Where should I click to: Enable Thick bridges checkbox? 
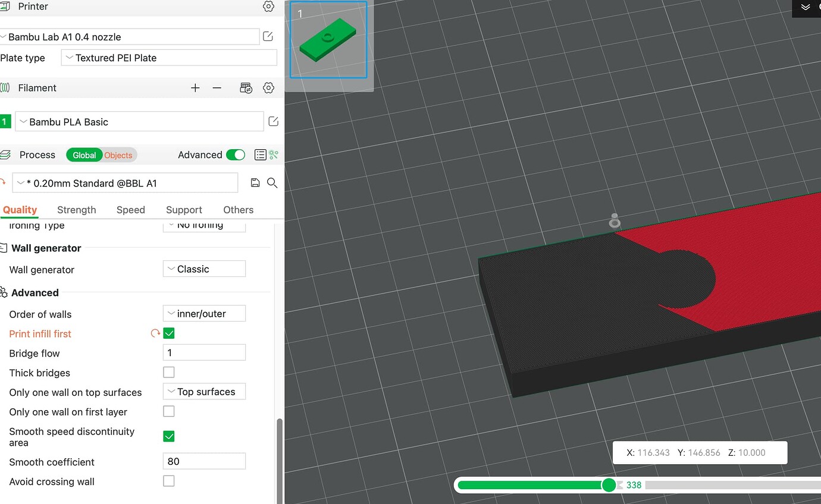(169, 373)
